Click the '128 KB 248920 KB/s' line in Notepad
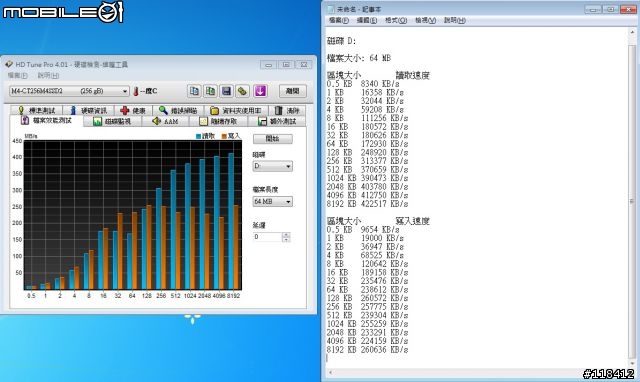Screen dimensions: 640x382 [367, 152]
